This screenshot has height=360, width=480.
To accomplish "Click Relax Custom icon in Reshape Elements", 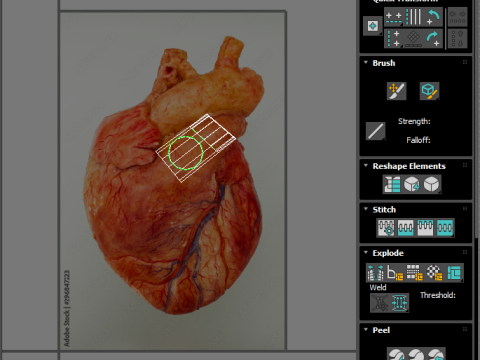I will (x=431, y=184).
